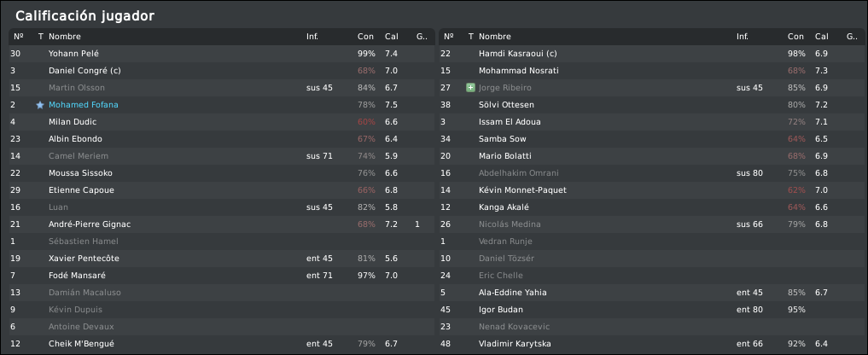868x355 pixels.
Task: Select Kévin Monnet-Paquet's row
Action: point(522,190)
